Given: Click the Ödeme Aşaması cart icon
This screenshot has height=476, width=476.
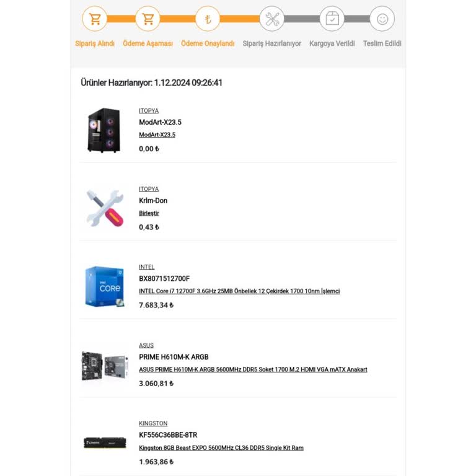Looking at the screenshot, I should pyautogui.click(x=148, y=19).
